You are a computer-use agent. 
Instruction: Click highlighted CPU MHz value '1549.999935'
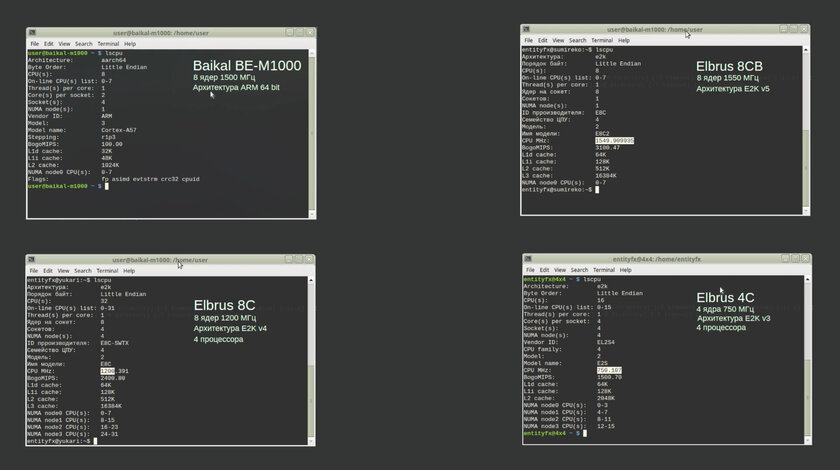614,140
